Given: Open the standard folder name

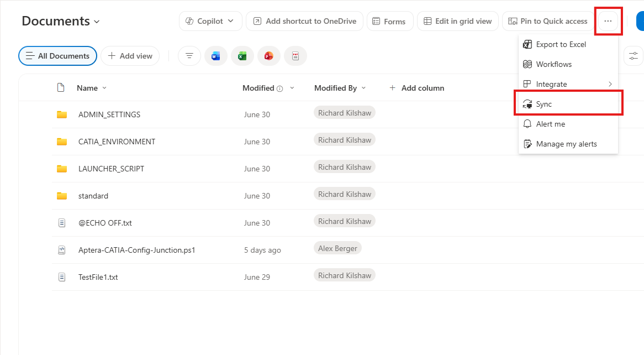Looking at the screenshot, I should point(93,196).
